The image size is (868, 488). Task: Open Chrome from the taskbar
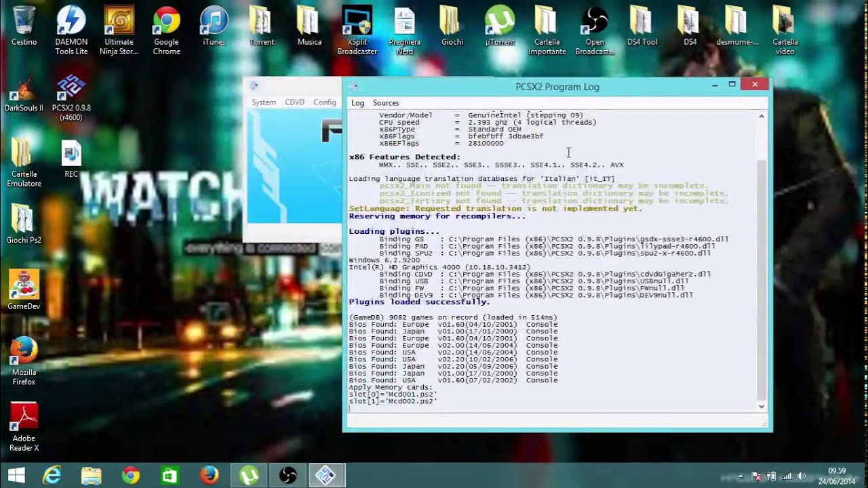(131, 475)
